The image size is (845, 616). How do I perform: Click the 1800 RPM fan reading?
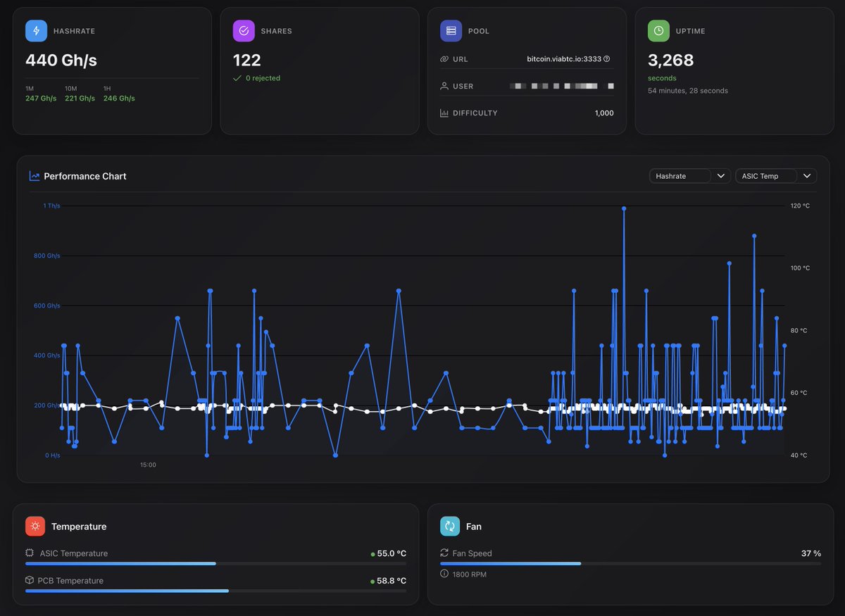point(469,574)
